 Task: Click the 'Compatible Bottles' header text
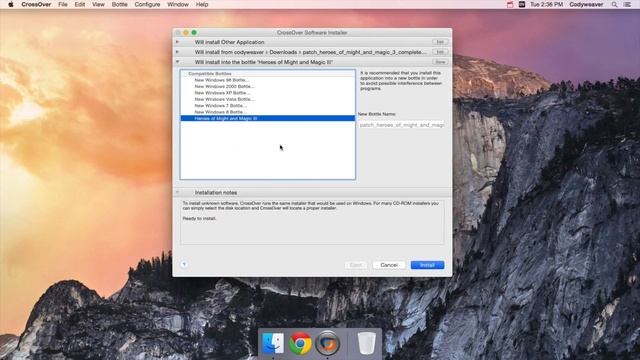coord(210,74)
